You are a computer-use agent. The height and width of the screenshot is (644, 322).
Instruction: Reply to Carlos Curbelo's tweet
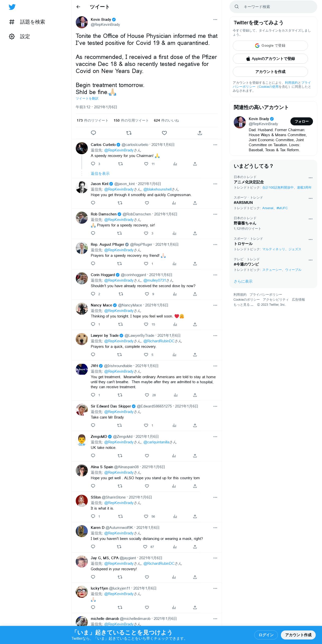click(93, 164)
